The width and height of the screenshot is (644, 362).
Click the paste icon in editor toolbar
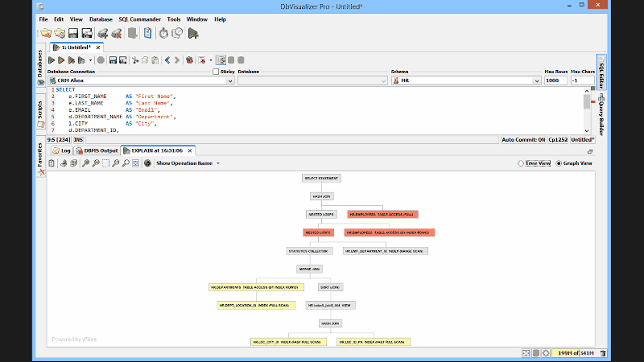[x=155, y=60]
